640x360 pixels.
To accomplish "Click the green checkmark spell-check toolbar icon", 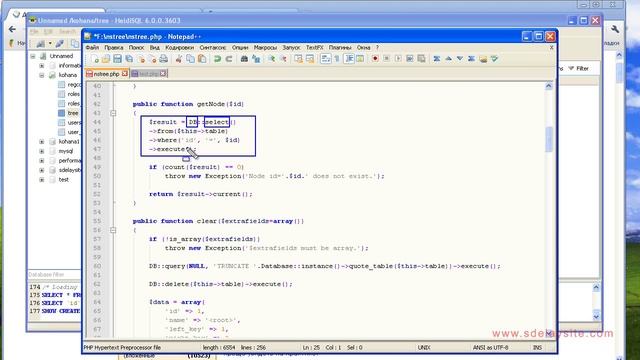I will (494, 59).
